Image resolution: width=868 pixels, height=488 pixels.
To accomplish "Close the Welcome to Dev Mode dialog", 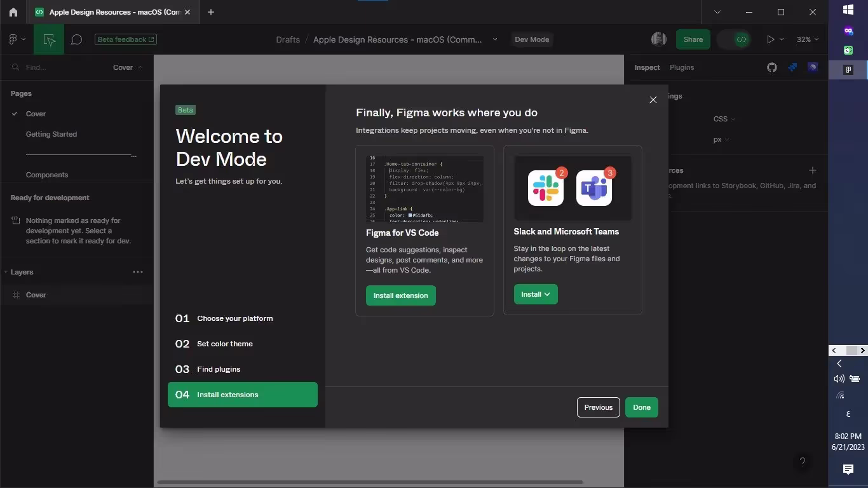I will coord(653,100).
